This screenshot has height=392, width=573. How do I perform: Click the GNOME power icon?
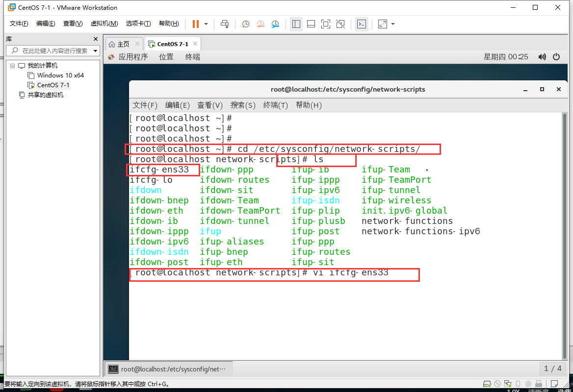(x=556, y=57)
